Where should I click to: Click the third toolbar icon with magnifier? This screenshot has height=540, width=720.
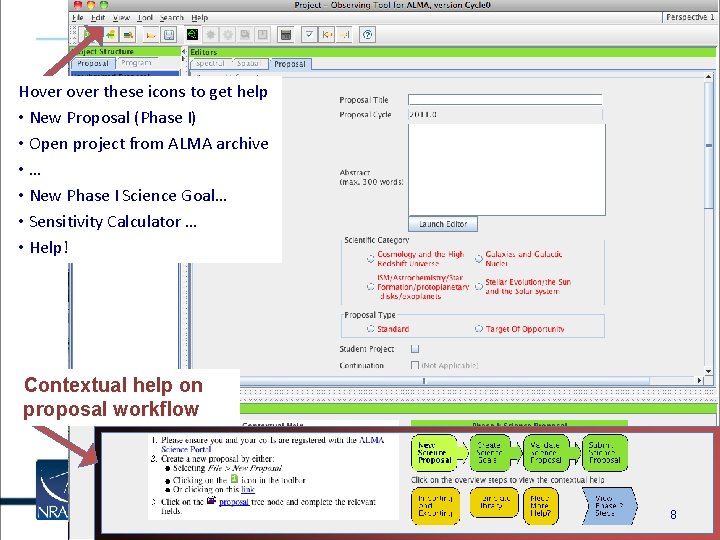[128, 34]
